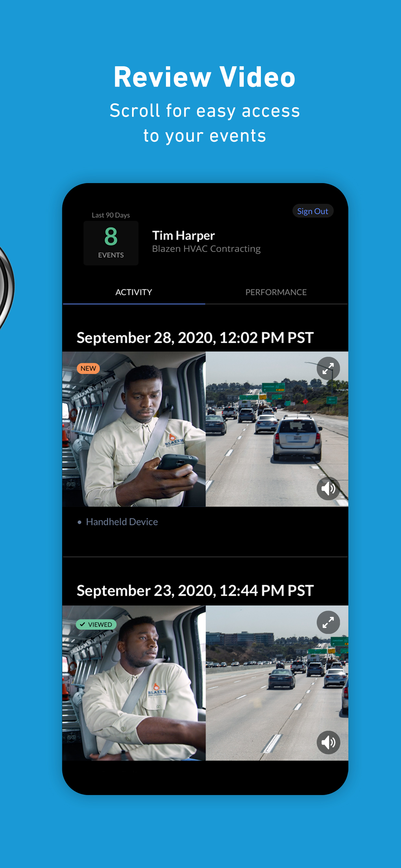Click the Last 90 Days range label
401x868 pixels.
pyautogui.click(x=111, y=215)
